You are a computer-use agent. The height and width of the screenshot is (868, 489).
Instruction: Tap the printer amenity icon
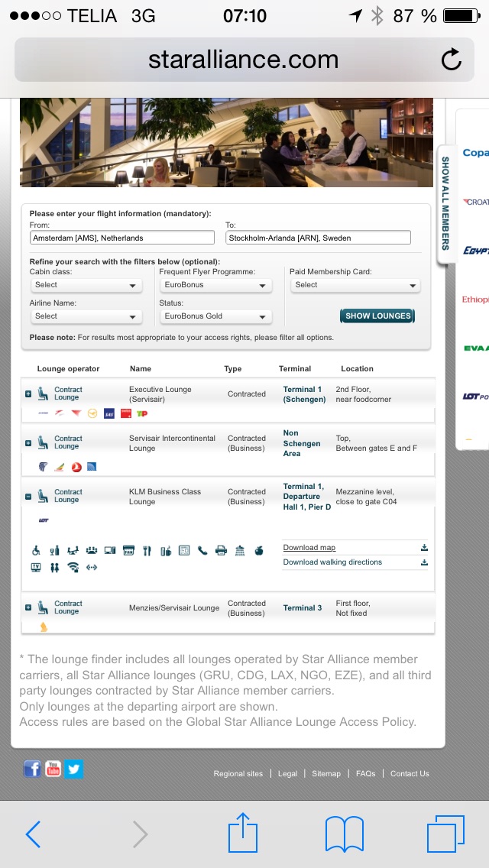(221, 550)
